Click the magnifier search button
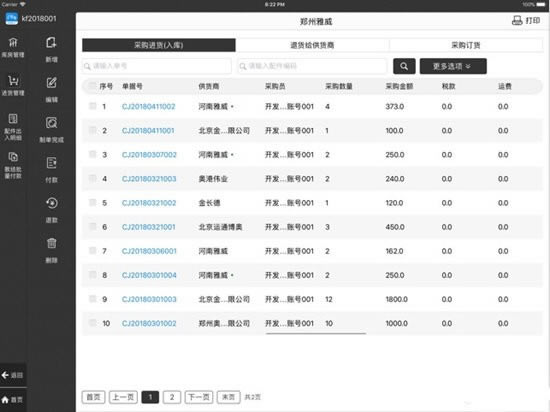550x412 pixels. [x=404, y=66]
